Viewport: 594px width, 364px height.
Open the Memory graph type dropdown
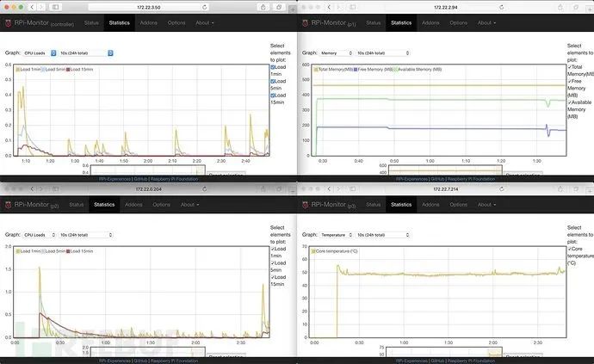337,53
